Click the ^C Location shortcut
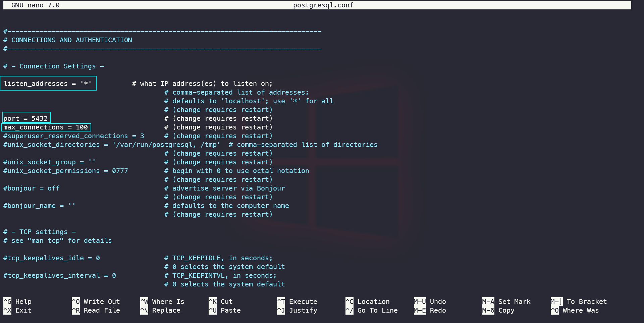 point(368,302)
